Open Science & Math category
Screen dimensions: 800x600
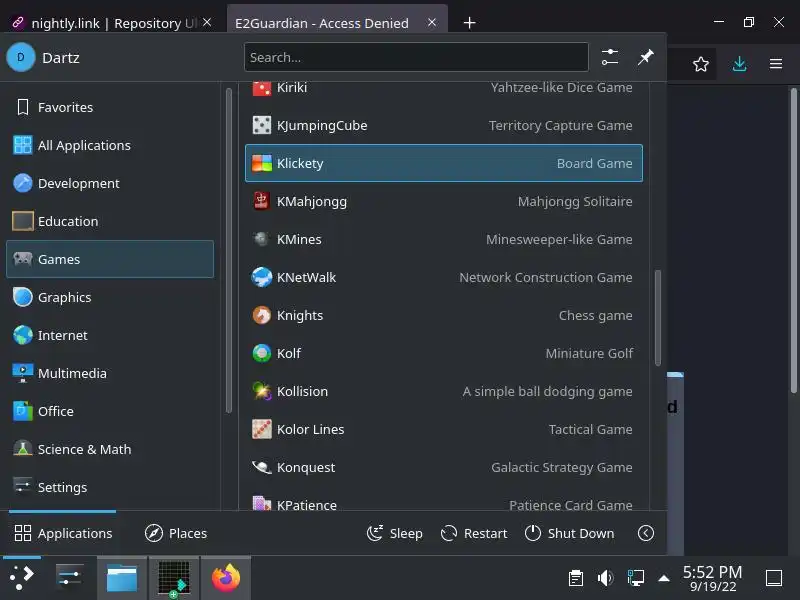click(x=110, y=449)
